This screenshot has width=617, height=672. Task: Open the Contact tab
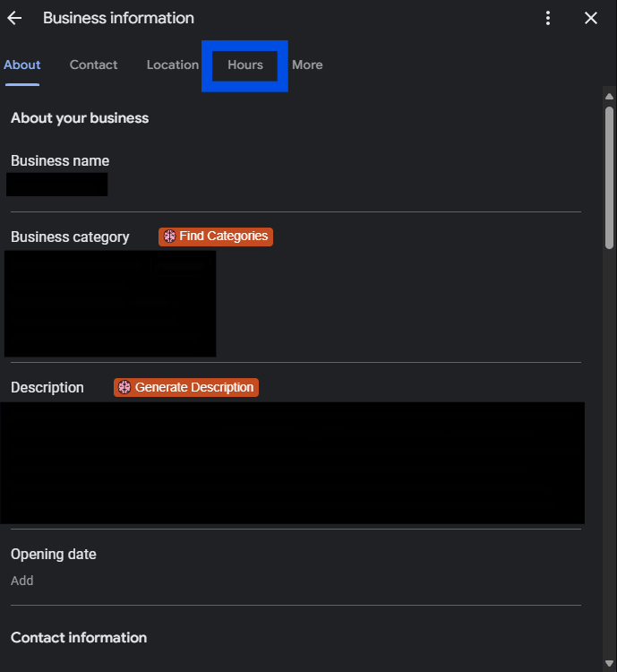tap(94, 65)
